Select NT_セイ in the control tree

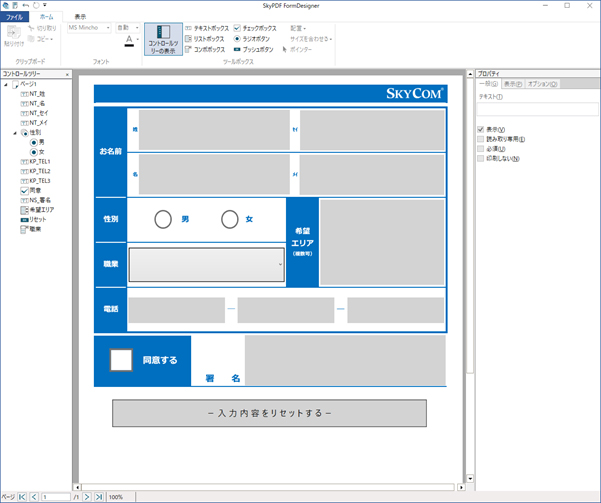tap(34, 113)
